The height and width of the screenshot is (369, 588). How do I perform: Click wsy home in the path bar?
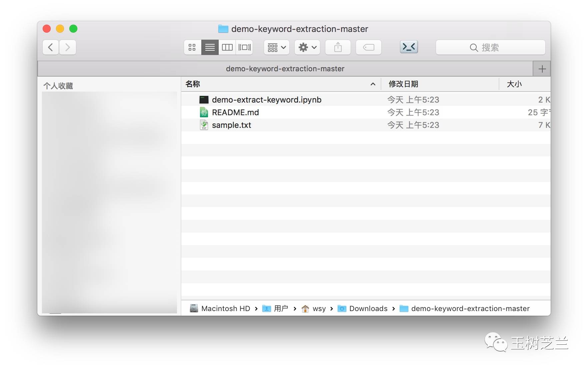(314, 308)
